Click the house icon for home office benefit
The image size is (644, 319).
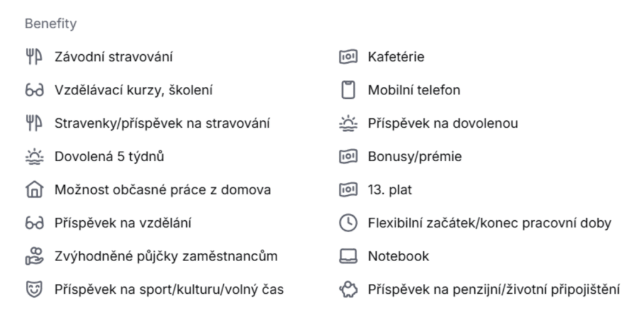(33, 190)
